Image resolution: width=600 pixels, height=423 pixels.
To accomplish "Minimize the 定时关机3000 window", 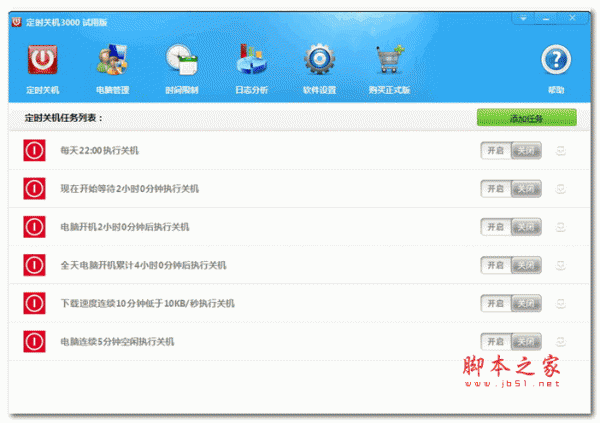I will 546,18.
